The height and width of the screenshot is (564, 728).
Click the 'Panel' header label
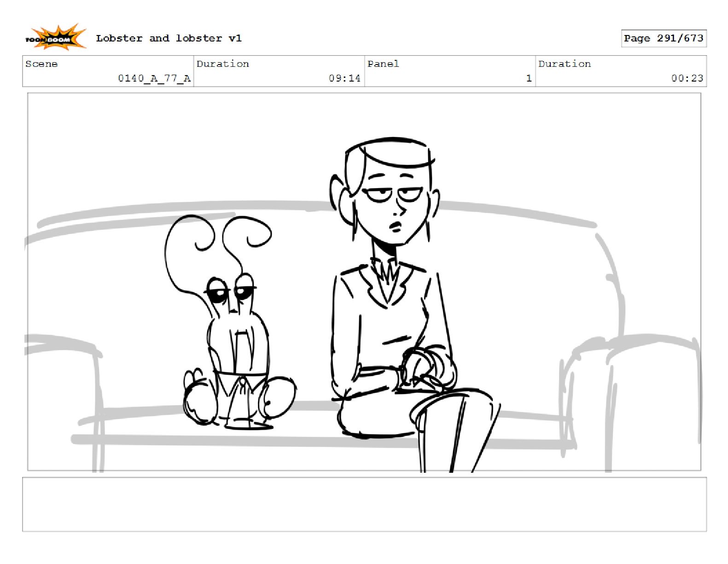pos(383,64)
